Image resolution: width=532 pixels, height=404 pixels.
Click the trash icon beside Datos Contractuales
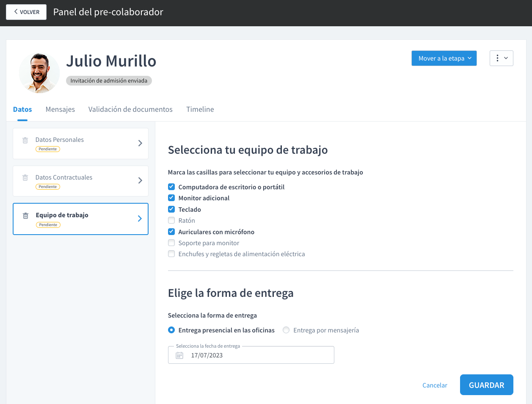coord(25,178)
